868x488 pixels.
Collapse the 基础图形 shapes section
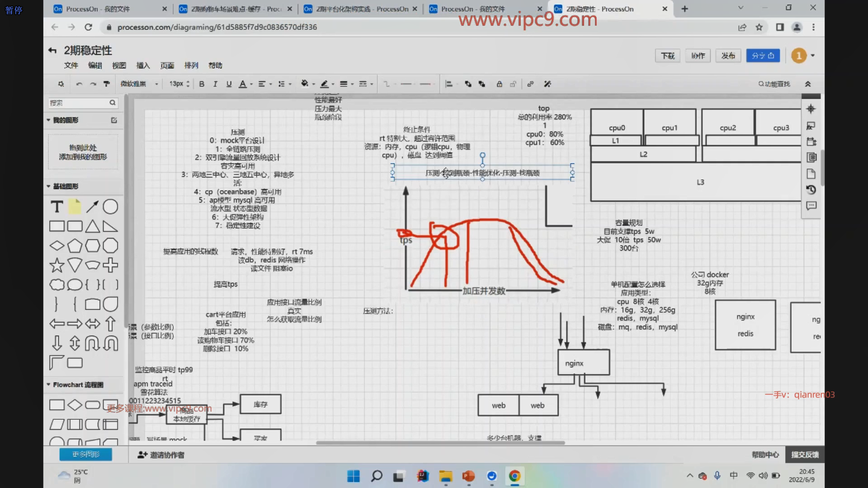point(49,186)
